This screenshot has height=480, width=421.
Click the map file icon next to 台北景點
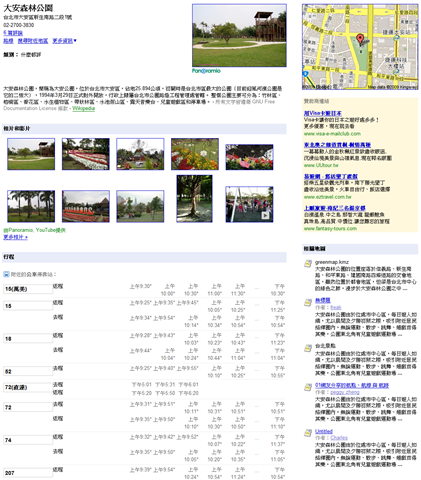pos(308,348)
